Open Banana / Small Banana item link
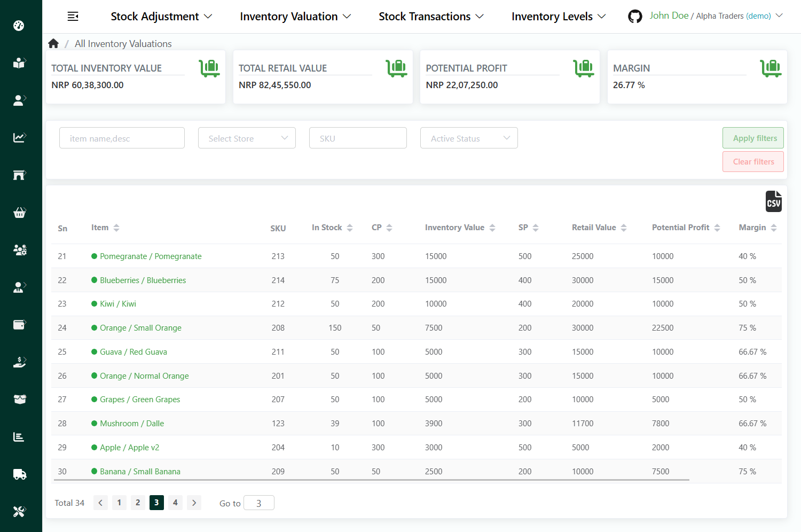801x532 pixels. pyautogui.click(x=140, y=472)
